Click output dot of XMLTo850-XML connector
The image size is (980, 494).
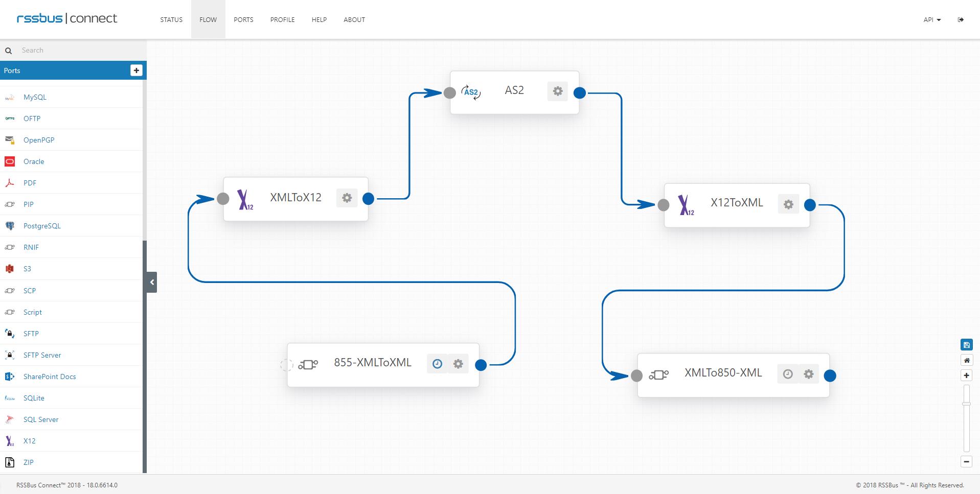[830, 376]
